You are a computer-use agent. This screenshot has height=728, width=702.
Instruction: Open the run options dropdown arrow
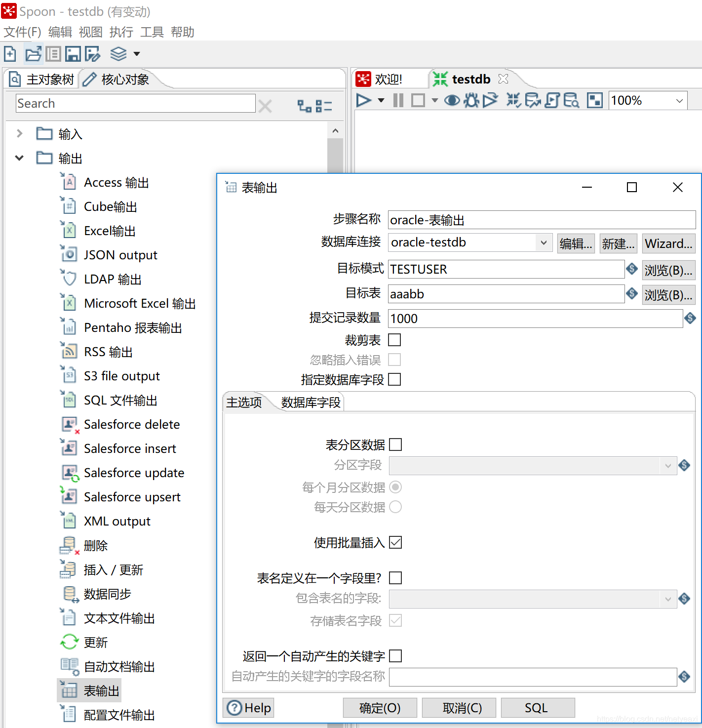tap(381, 100)
